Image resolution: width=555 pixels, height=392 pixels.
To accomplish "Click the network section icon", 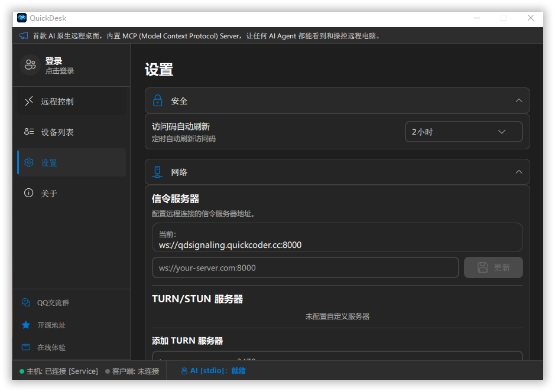I will [x=157, y=172].
